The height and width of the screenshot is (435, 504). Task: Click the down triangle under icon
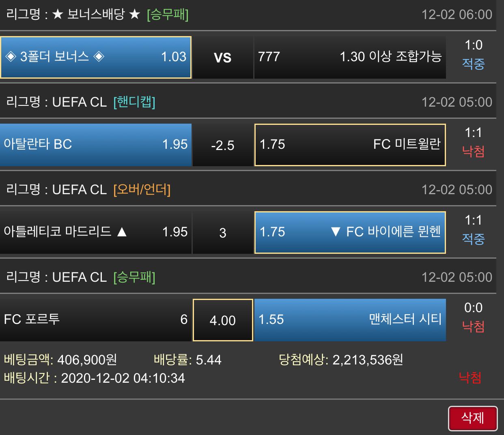pyautogui.click(x=335, y=232)
